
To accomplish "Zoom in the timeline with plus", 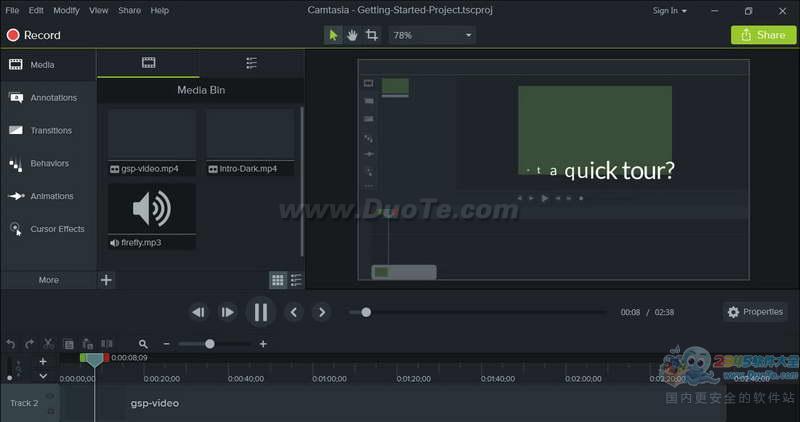I will 263,344.
